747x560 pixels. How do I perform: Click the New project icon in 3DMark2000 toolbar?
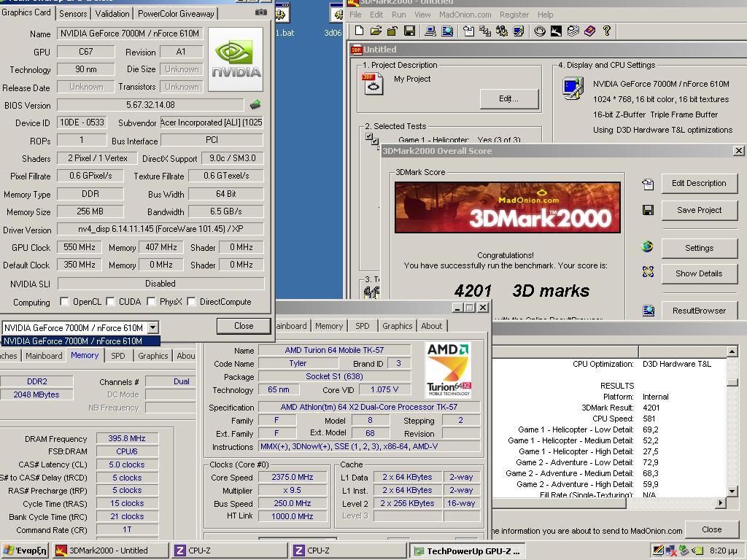click(x=360, y=31)
